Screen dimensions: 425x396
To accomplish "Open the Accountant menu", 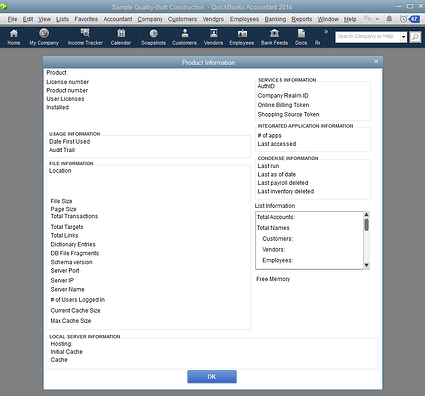I will (118, 19).
